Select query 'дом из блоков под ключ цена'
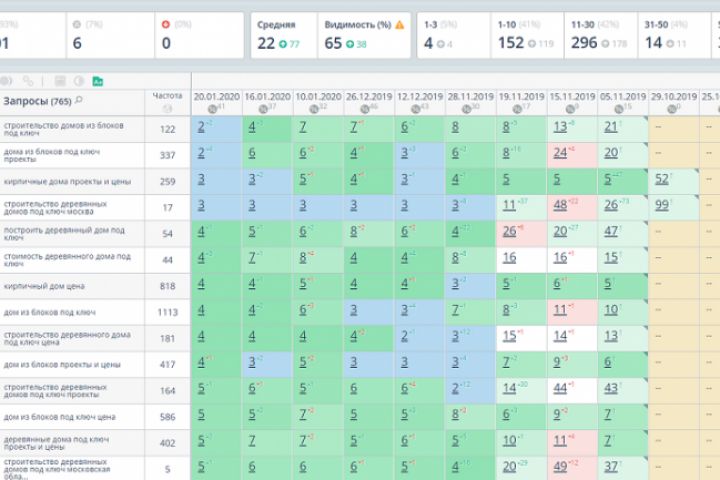 pyautogui.click(x=60, y=417)
